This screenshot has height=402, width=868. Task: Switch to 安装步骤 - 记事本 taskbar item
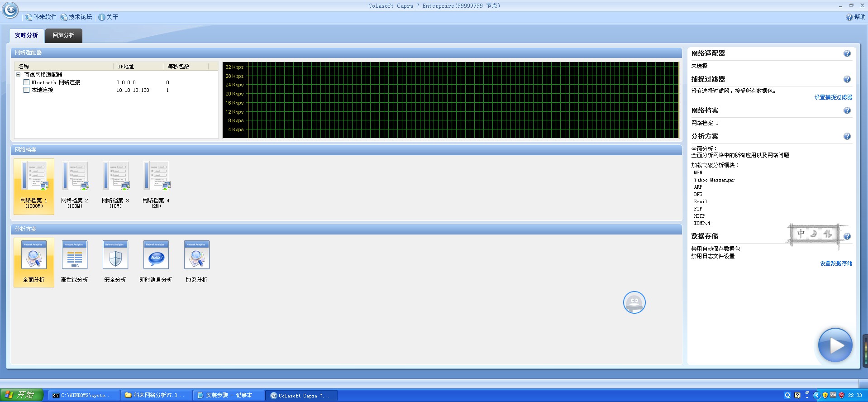[229, 395]
